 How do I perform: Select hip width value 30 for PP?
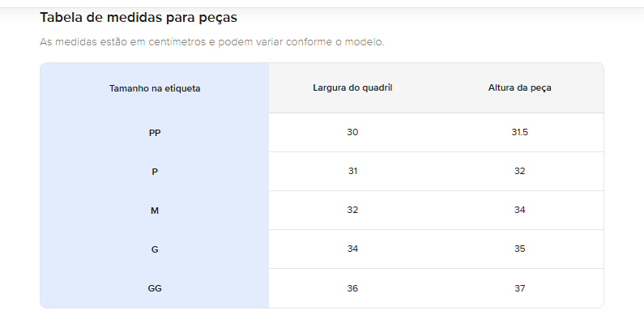click(352, 132)
